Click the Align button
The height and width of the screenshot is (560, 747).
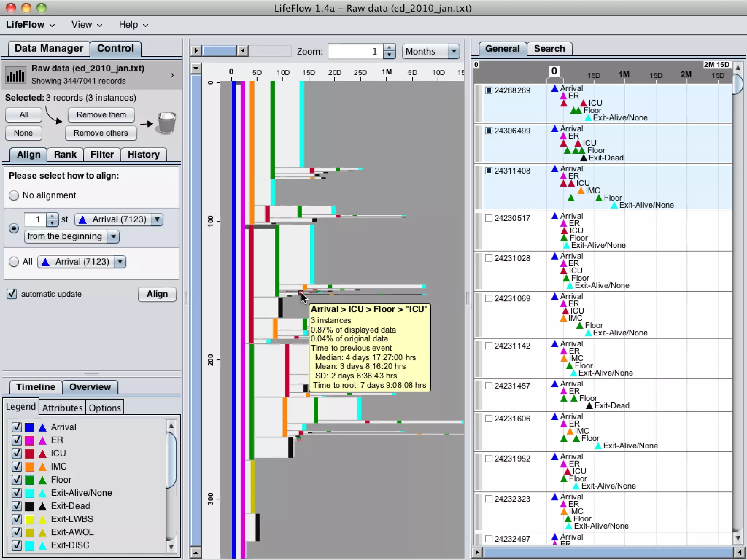click(157, 294)
